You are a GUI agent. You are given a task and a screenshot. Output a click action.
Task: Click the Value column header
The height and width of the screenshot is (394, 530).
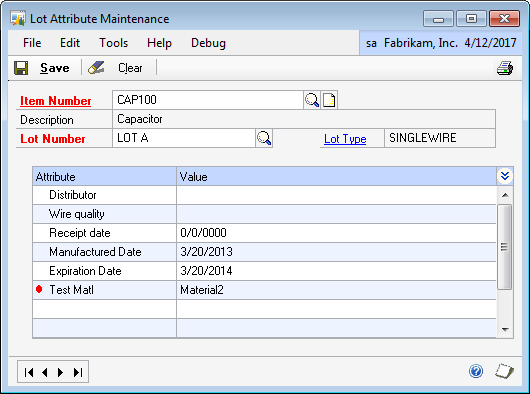[336, 176]
